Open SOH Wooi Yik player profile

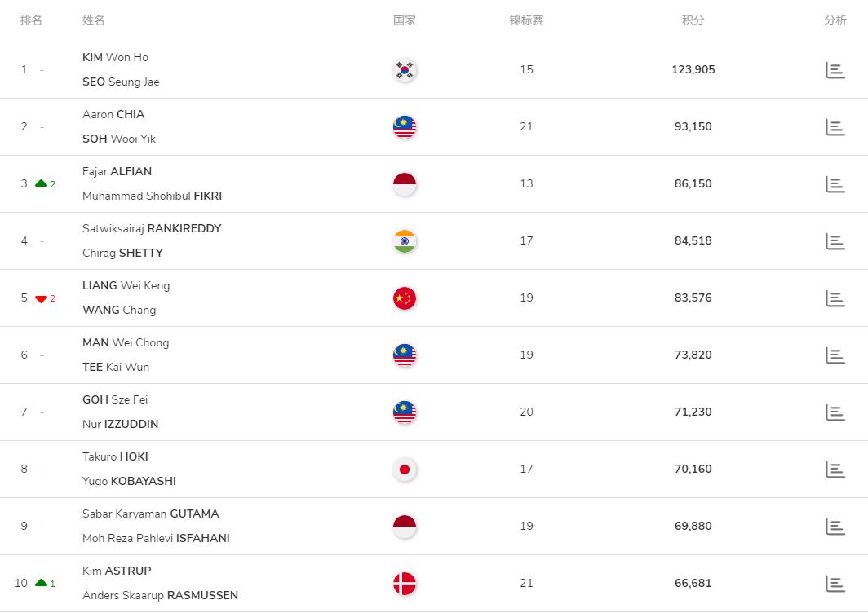click(x=119, y=139)
